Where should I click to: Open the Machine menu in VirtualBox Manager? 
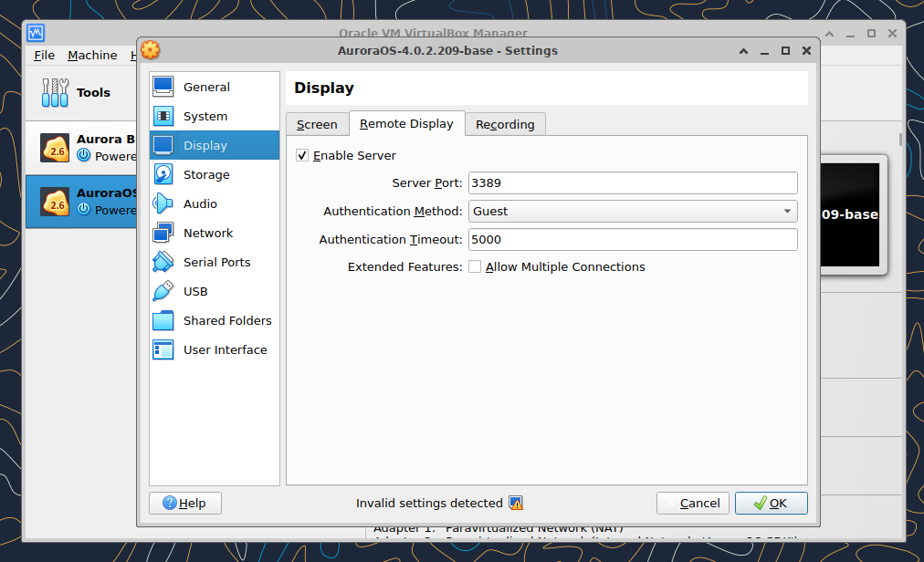pos(92,56)
